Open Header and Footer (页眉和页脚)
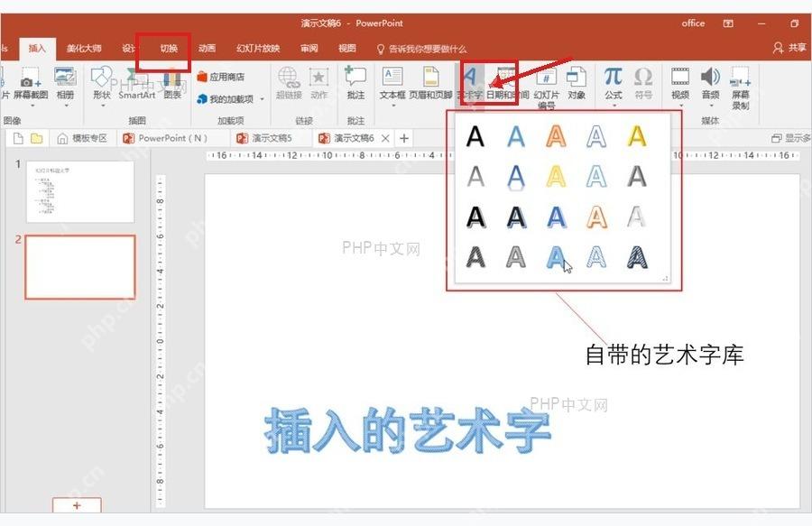Screen dimensions: 812x526 (431, 83)
